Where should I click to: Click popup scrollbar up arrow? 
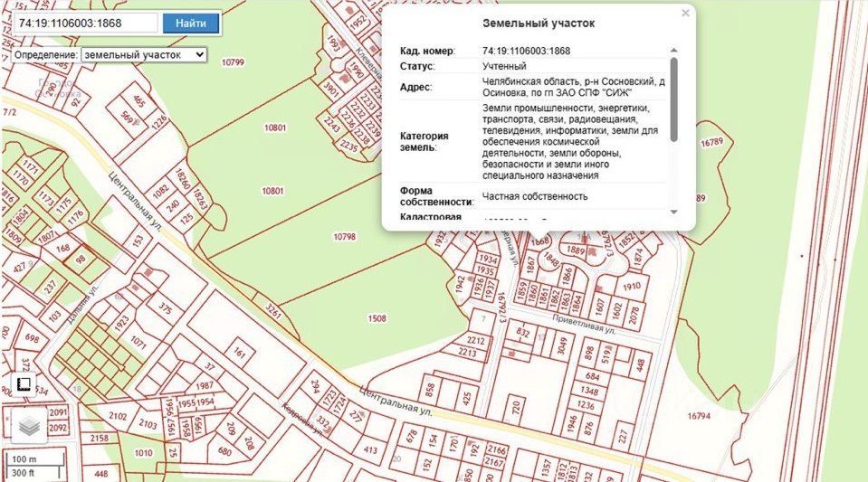673,51
